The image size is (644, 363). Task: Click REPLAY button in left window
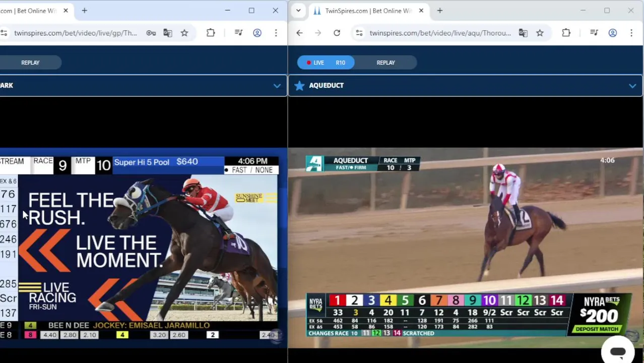[x=30, y=63]
